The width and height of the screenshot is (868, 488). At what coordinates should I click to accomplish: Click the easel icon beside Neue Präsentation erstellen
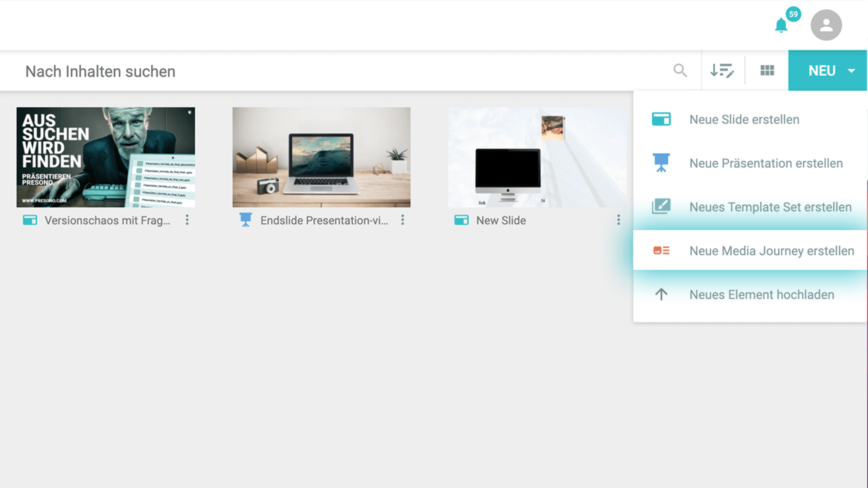pos(661,163)
